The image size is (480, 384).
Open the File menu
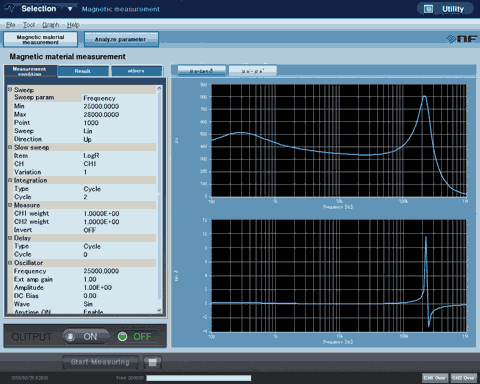coord(10,25)
